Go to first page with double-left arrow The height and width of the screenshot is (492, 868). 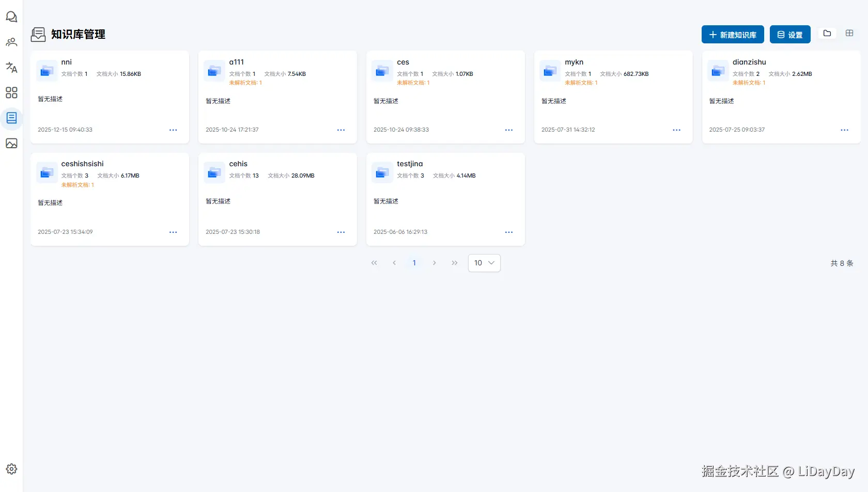click(374, 263)
